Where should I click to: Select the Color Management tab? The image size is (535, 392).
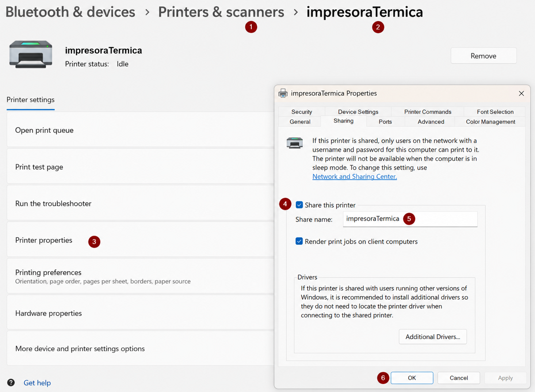(x=490, y=122)
